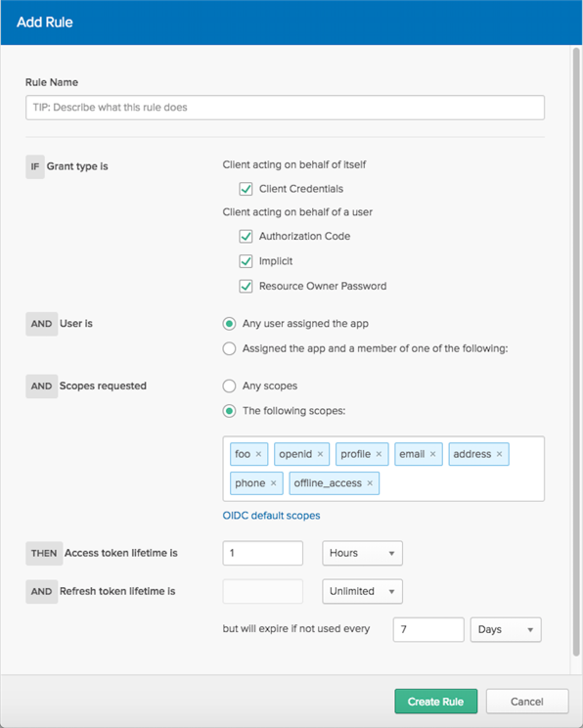Uncheck Resource Owner Password checkbox
583x728 pixels.
pyautogui.click(x=246, y=286)
